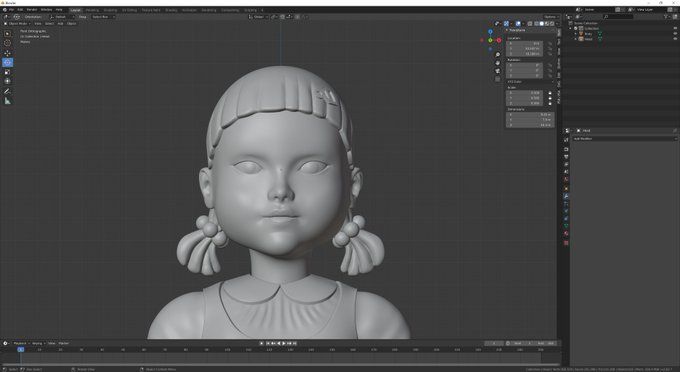Hide the Head object with eye icon

point(675,39)
